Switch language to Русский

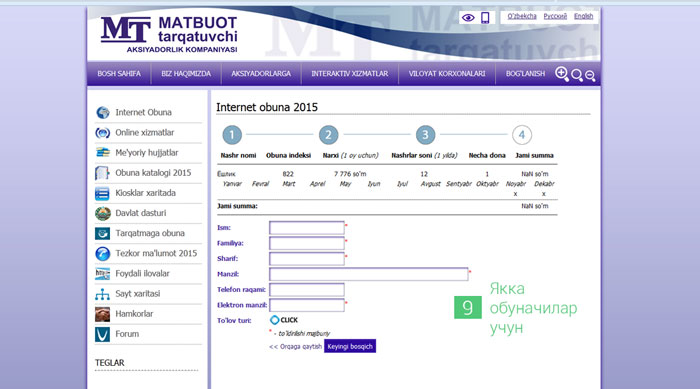click(555, 16)
